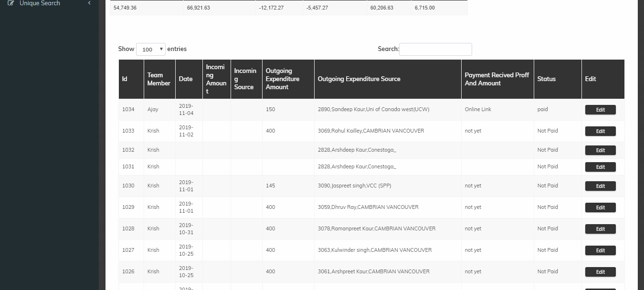Focus the table Search input field

(x=435, y=49)
